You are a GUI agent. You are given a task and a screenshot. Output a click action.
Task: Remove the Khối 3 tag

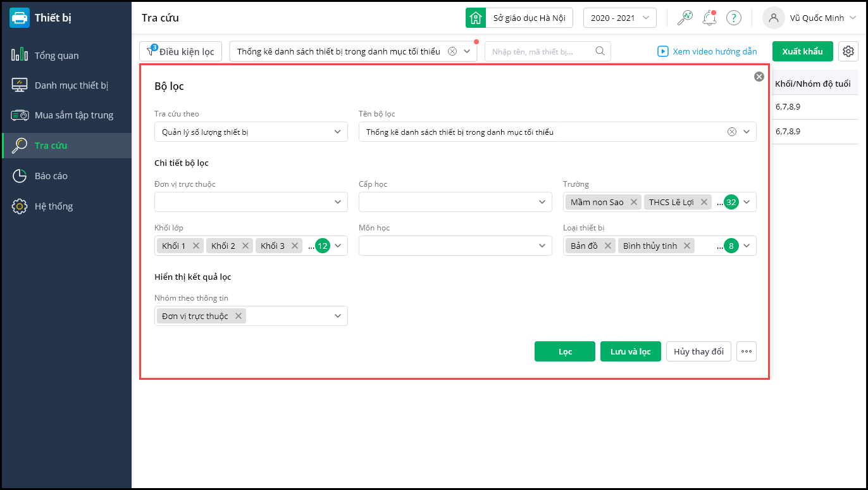tap(294, 246)
